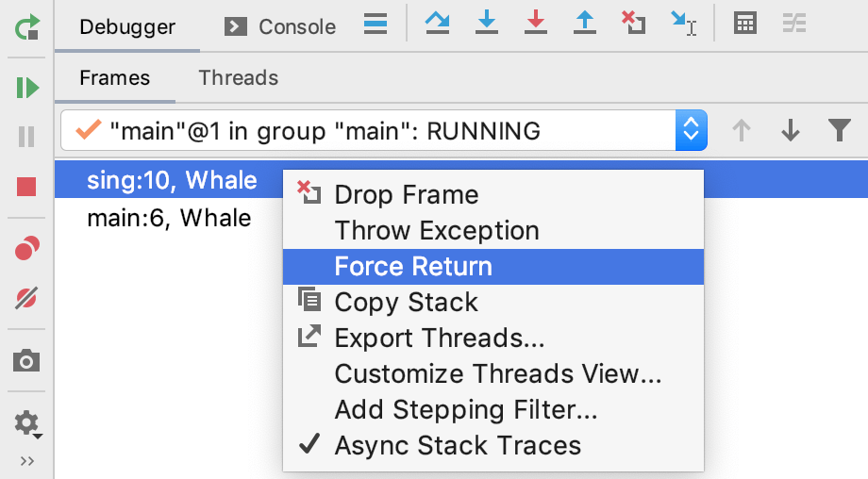Open Evaluate Expression calculator icon
The height and width of the screenshot is (479, 868).
(745, 24)
